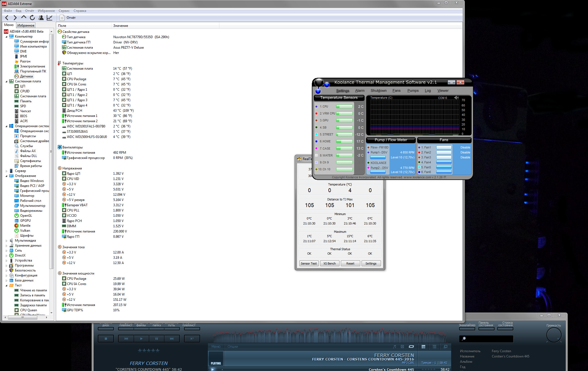Toggle the Строка состояния switch

pos(506,329)
